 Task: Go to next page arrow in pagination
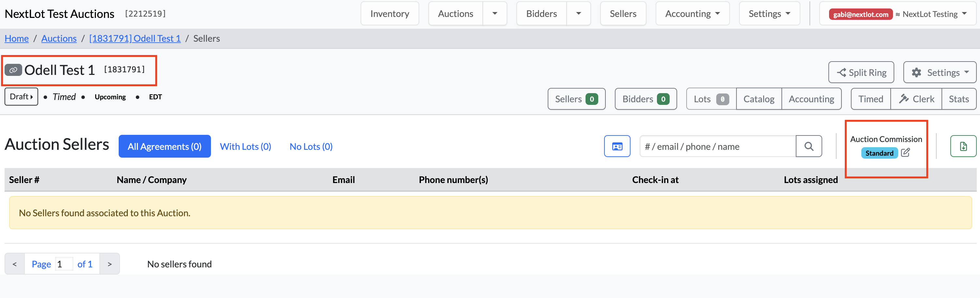pyautogui.click(x=110, y=264)
